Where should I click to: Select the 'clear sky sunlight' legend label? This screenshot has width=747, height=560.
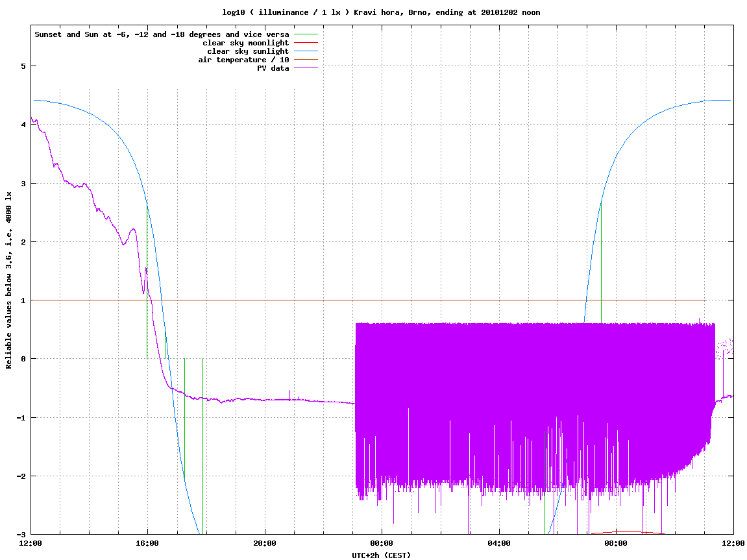(x=248, y=51)
